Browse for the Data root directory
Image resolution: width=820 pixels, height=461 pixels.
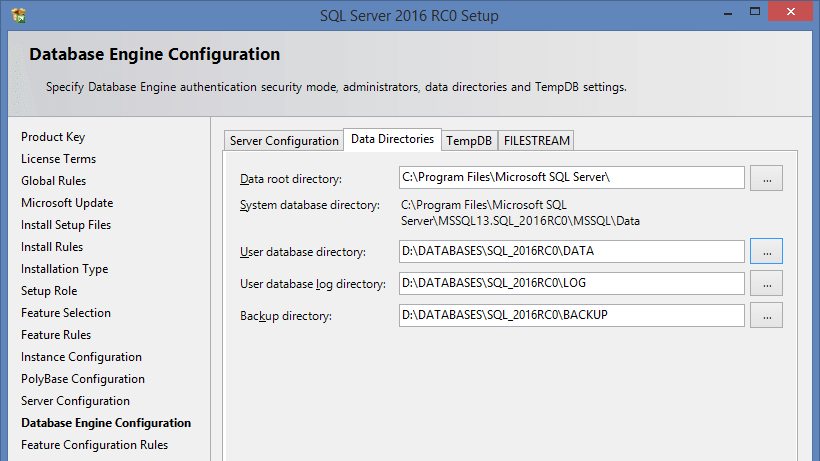click(766, 178)
